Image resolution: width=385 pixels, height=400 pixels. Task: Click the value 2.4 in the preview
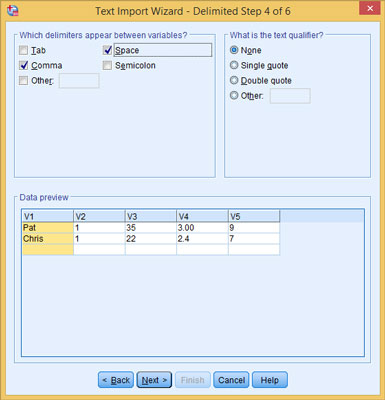click(202, 239)
